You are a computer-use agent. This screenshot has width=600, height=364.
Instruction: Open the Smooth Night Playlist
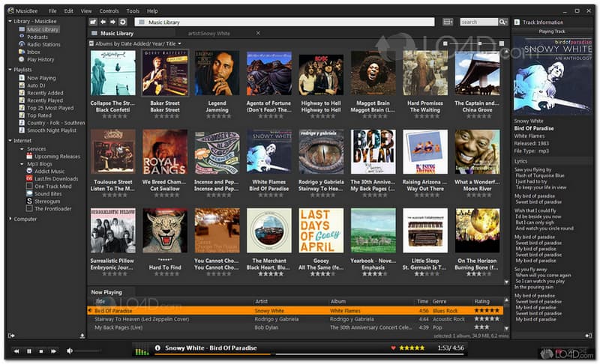coord(52,130)
